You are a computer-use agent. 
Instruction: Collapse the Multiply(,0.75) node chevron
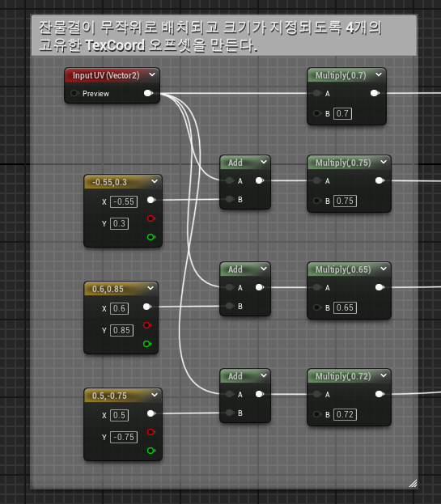(384, 163)
